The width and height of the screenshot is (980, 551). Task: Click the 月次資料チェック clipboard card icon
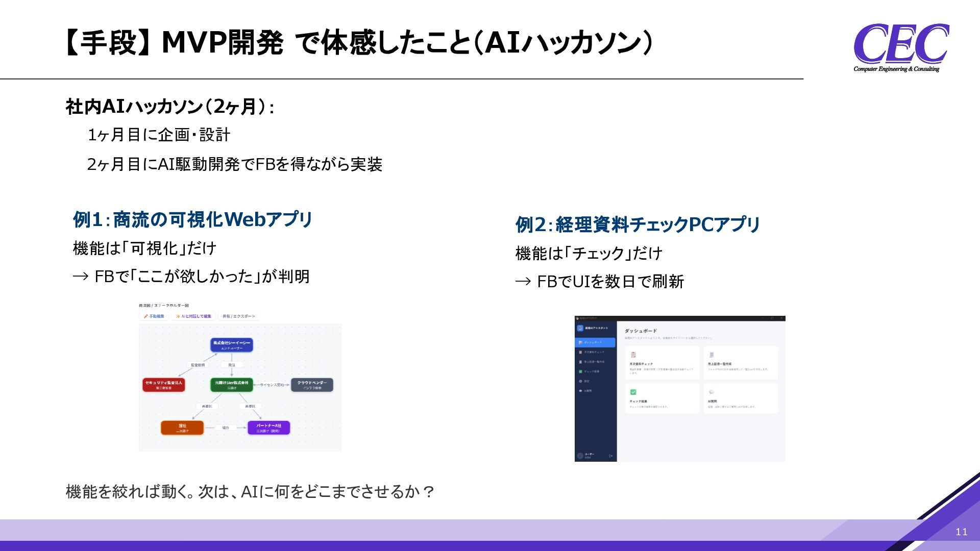click(633, 355)
